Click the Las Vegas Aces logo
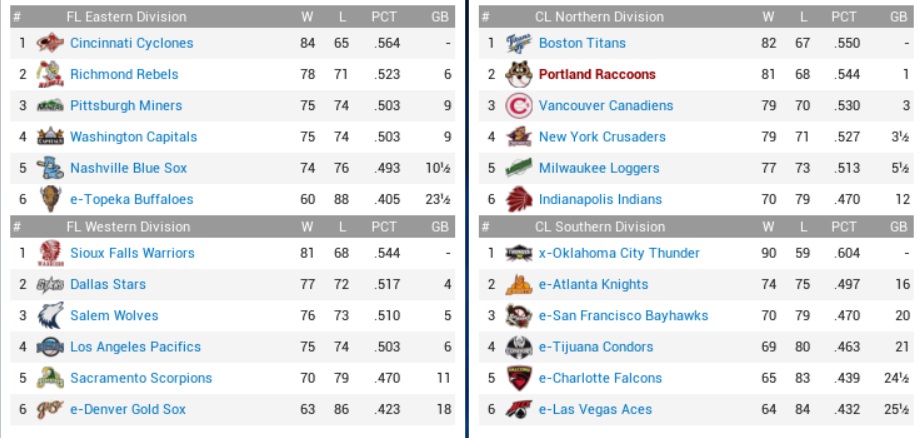 click(x=518, y=409)
